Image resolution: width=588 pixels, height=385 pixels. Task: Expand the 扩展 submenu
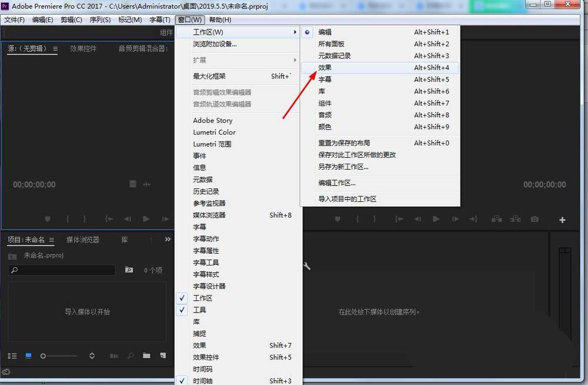tap(199, 59)
